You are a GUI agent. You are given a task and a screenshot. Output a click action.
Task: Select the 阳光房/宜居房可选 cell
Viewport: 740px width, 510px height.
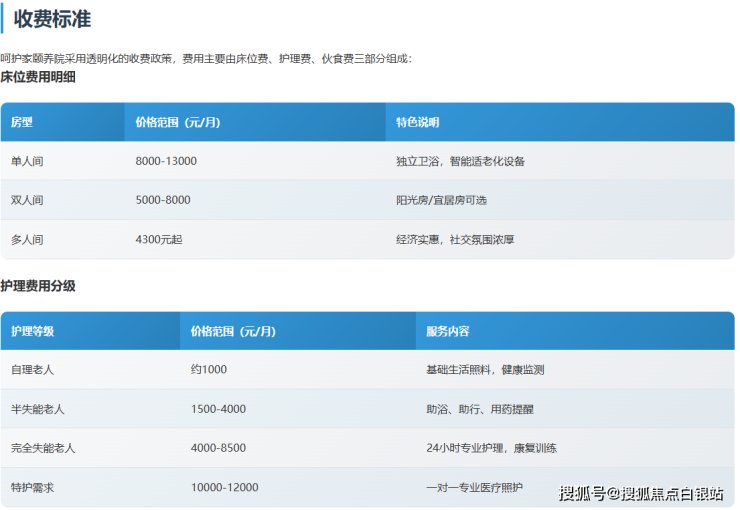tap(441, 200)
